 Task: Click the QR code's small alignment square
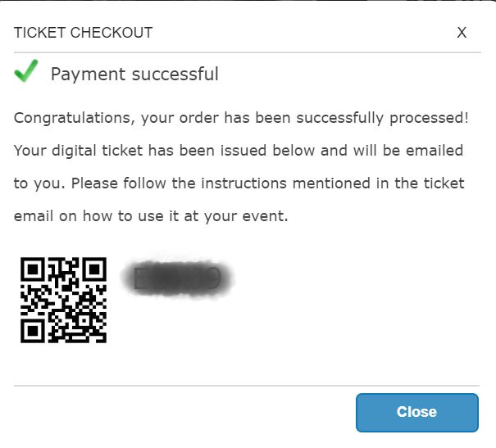point(84,320)
